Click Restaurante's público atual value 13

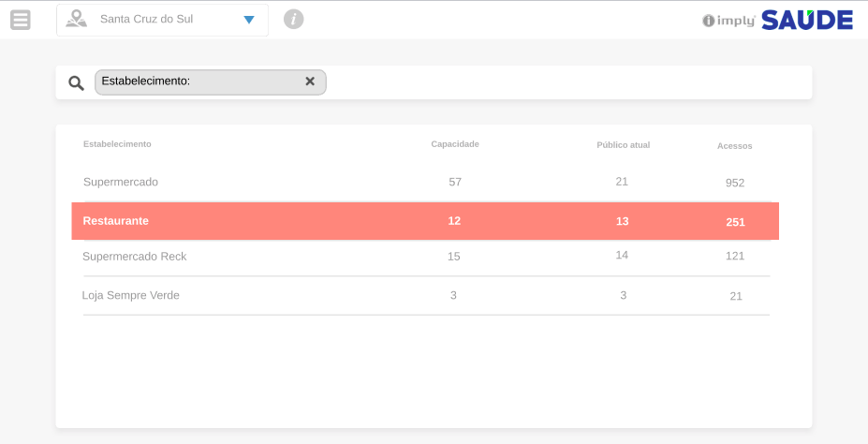click(623, 221)
